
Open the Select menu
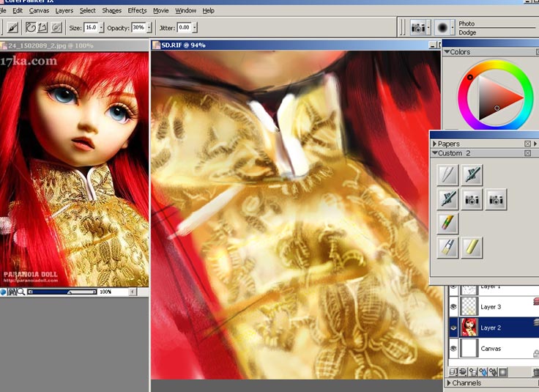click(88, 11)
